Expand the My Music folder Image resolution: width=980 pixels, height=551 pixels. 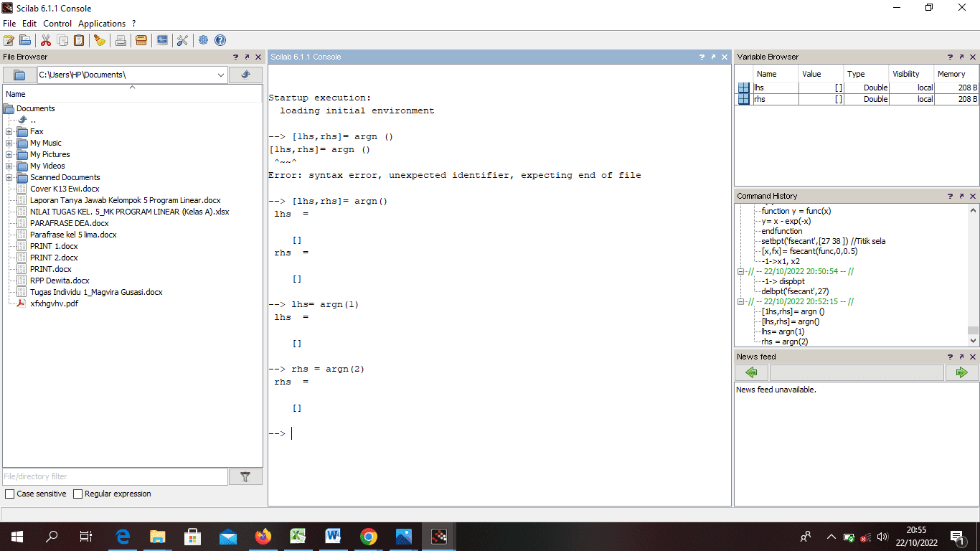tap(9, 143)
